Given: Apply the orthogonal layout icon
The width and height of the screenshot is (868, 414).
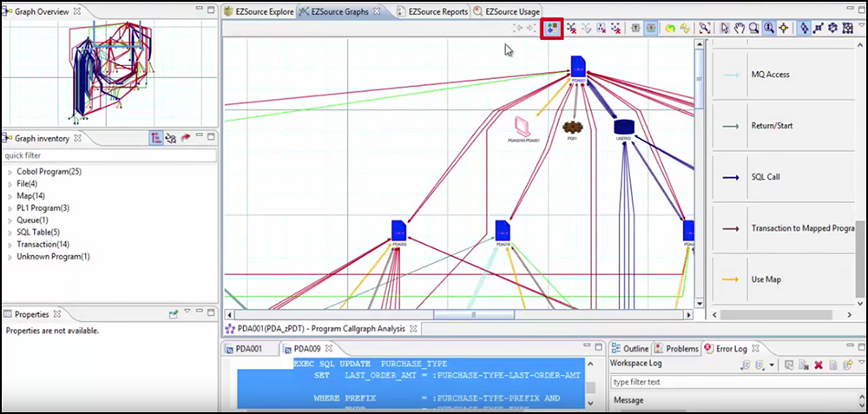Looking at the screenshot, I should pyautogui.click(x=819, y=29).
